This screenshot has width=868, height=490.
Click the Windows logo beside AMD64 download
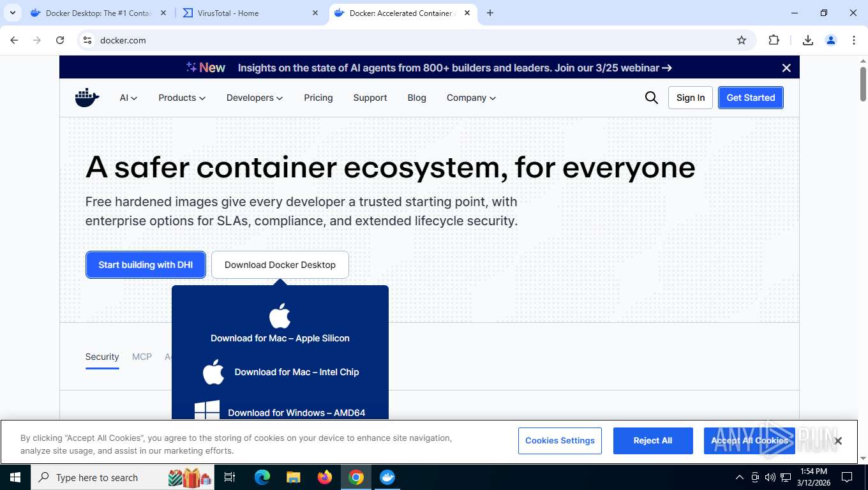207,410
